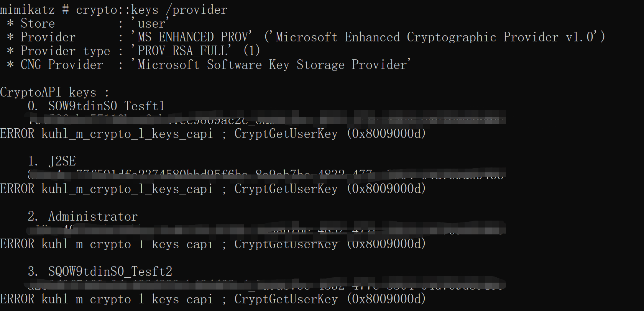Viewport: 644px width, 311px height.
Task: Select key entry SQOW9tdinS0_Tesft2
Action: coord(110,272)
